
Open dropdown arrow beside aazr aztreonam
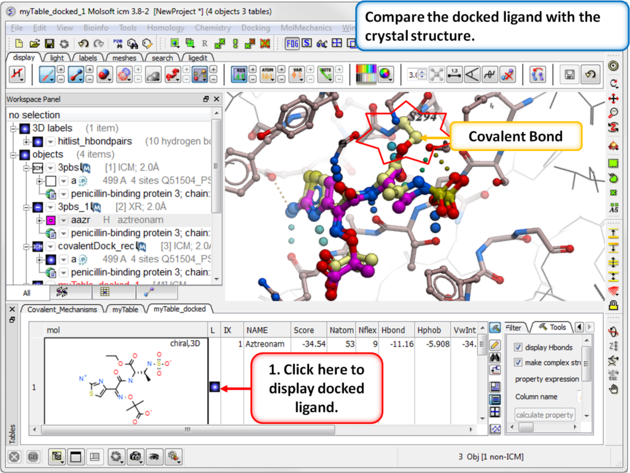tap(63, 220)
